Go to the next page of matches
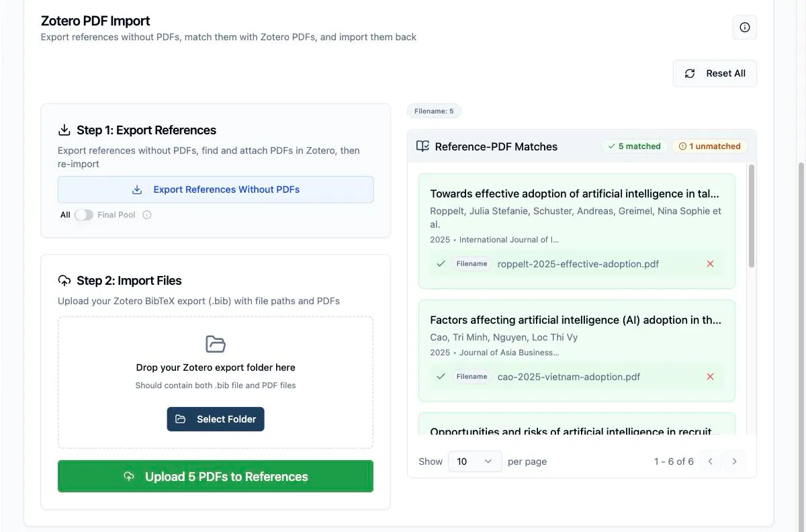The width and height of the screenshot is (806, 532). 734,461
